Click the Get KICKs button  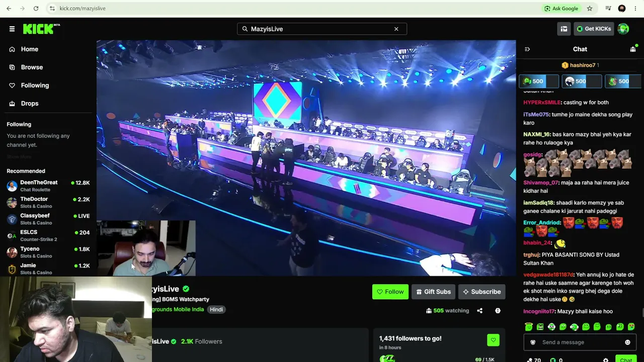(x=594, y=29)
